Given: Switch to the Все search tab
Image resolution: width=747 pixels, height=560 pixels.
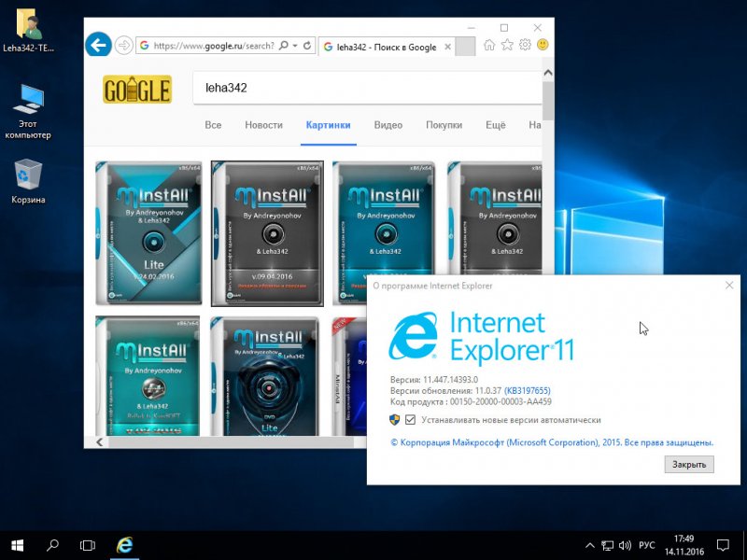Looking at the screenshot, I should point(213,125).
